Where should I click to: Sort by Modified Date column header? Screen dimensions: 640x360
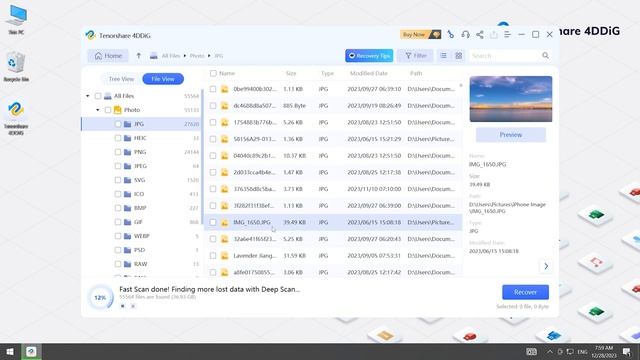[x=369, y=73]
